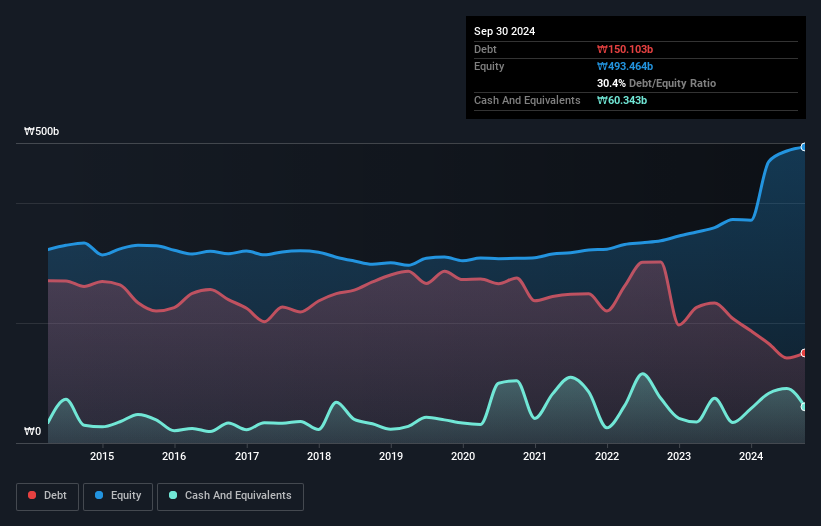The width and height of the screenshot is (821, 526).
Task: Click the 2017 x-axis label
Action: coord(247,456)
